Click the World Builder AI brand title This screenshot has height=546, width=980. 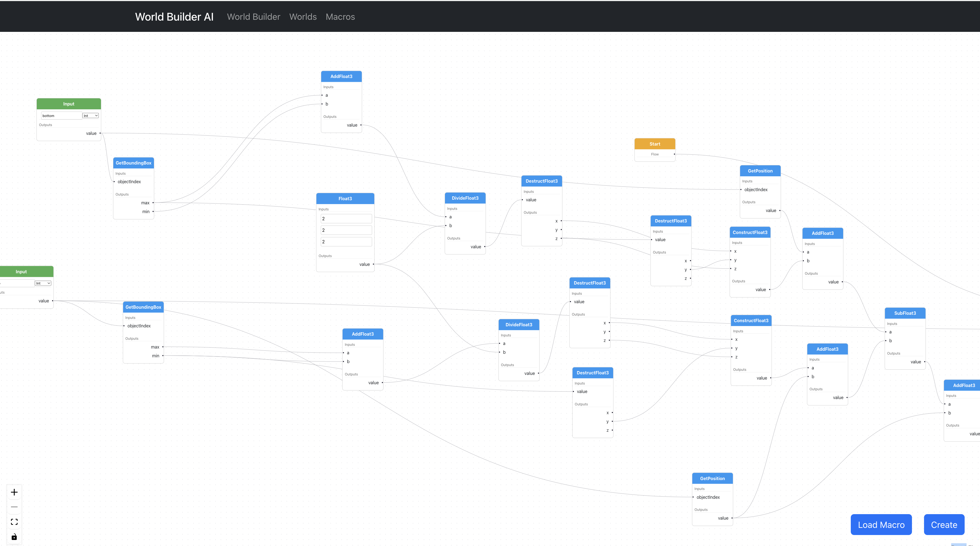(174, 17)
